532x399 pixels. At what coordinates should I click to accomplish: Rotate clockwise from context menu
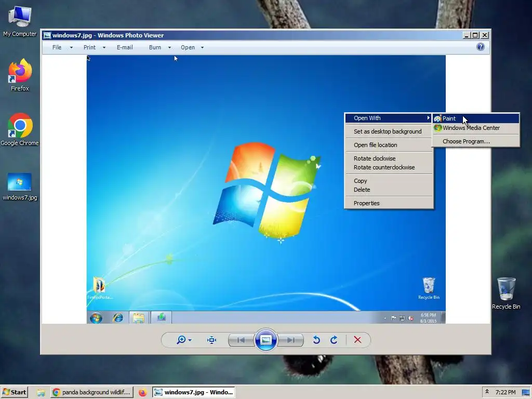(389, 158)
